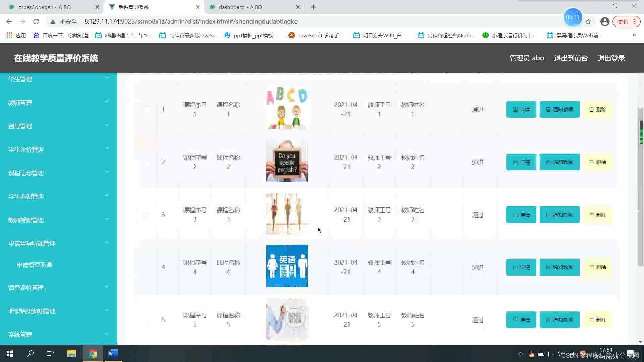Click the bookmark star icon in address bar
Viewport: 644px width, 362px height.
(588, 22)
